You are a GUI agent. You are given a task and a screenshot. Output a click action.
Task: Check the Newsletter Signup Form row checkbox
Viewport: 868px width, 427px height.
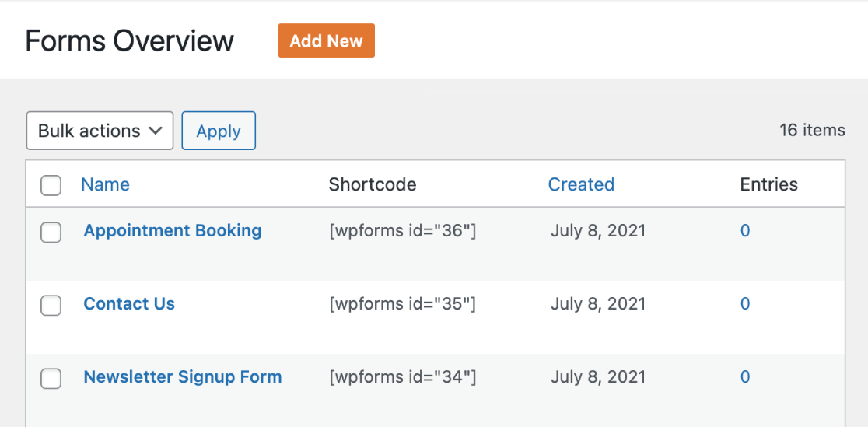[x=51, y=378]
